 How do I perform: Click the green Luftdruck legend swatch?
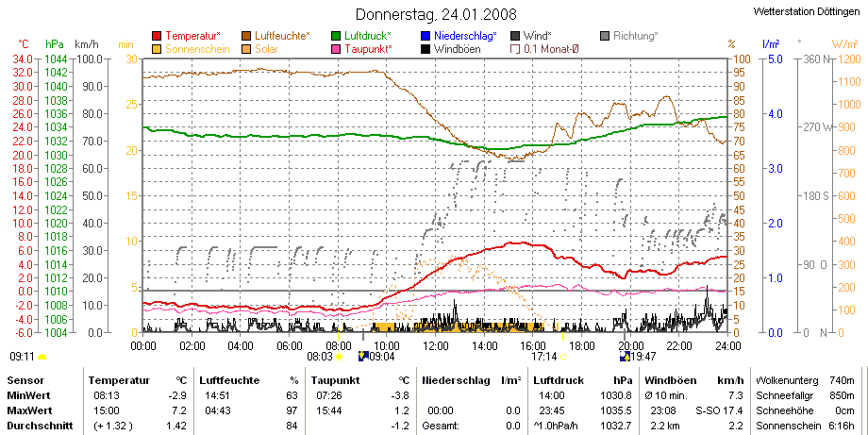336,36
